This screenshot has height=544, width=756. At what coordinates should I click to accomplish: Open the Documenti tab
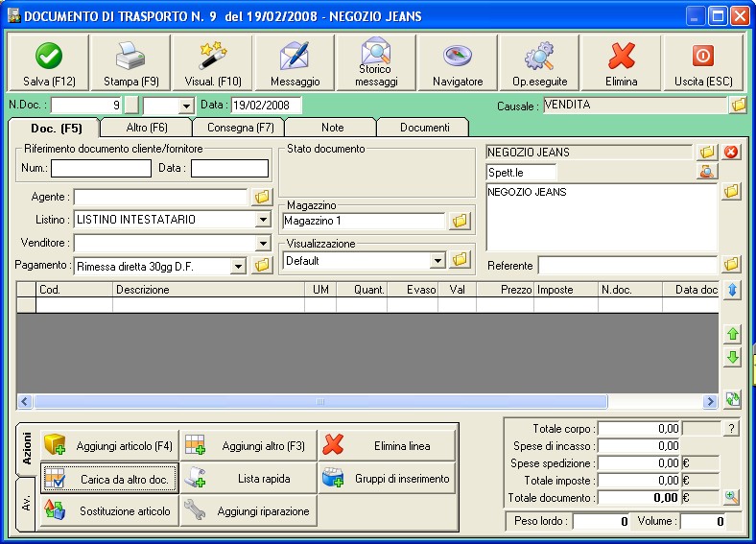tap(424, 128)
